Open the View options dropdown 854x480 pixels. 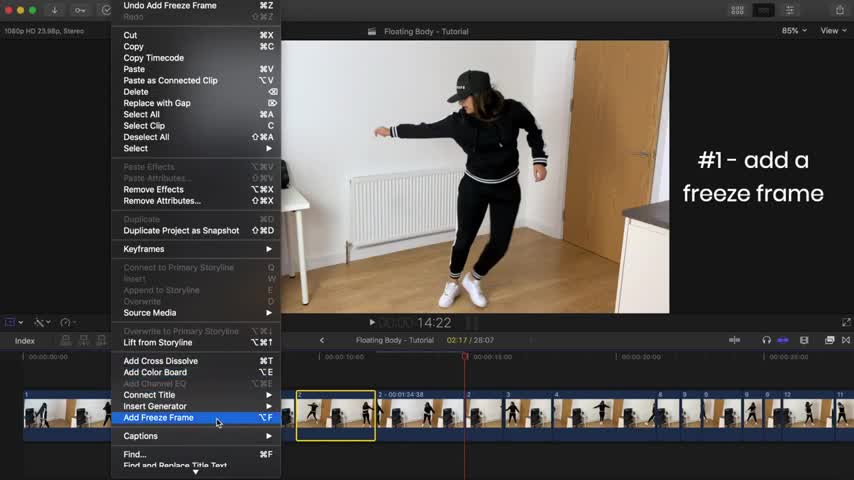[x=833, y=31]
